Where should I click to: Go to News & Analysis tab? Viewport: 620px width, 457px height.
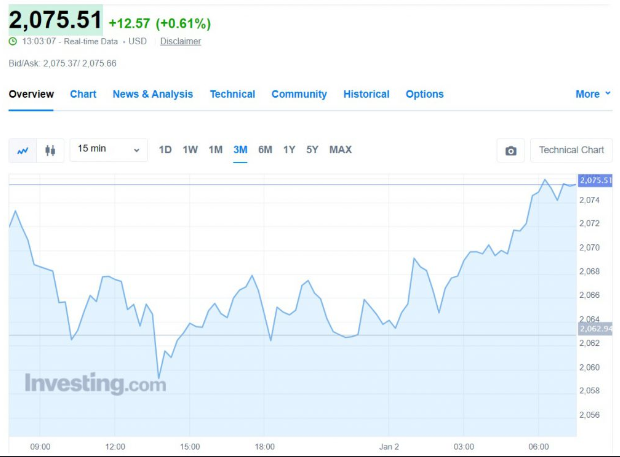click(153, 94)
